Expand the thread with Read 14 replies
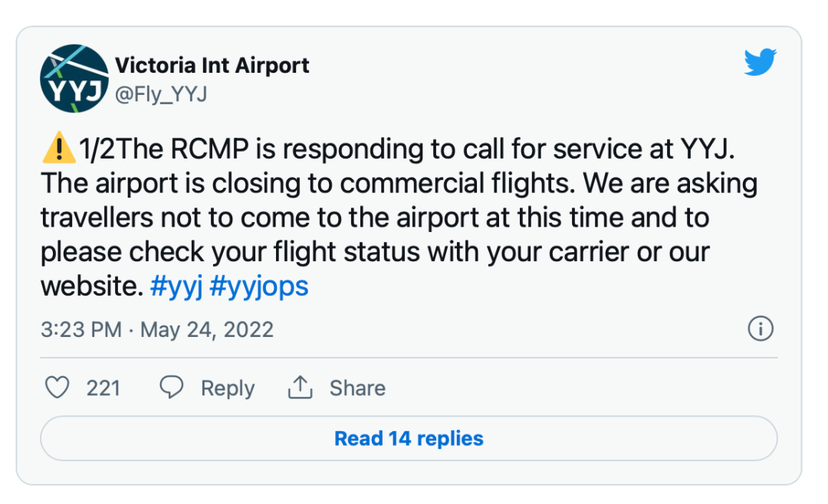This screenshot has width=828, height=504. [409, 438]
